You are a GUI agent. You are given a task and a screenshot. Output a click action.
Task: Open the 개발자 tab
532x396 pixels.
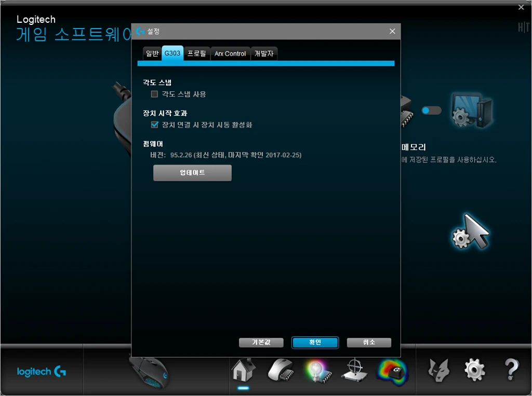pos(264,53)
